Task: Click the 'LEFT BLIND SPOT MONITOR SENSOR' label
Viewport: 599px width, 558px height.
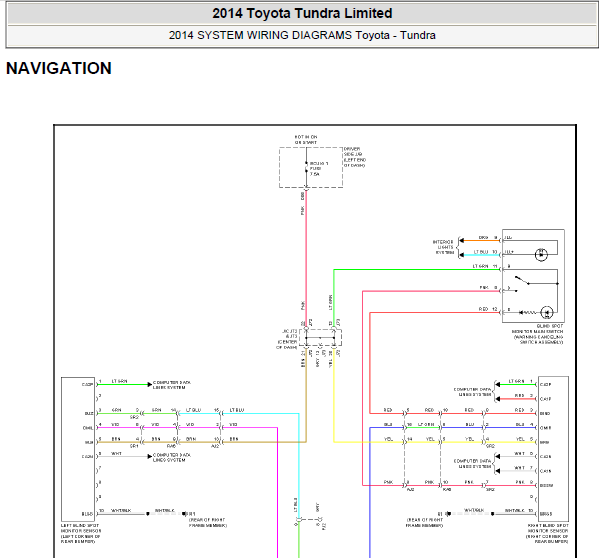Action: (x=81, y=534)
